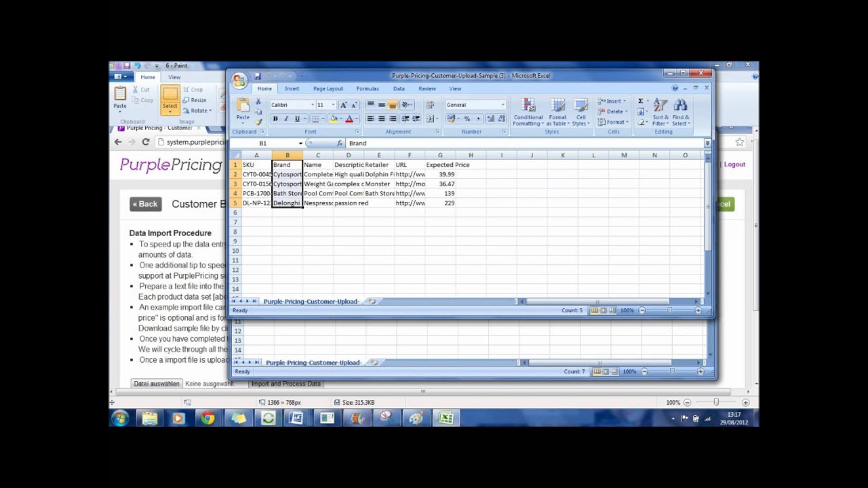868x488 pixels.
Task: Click the Insert Worksheet icon on front Excel window
Action: coord(372,301)
